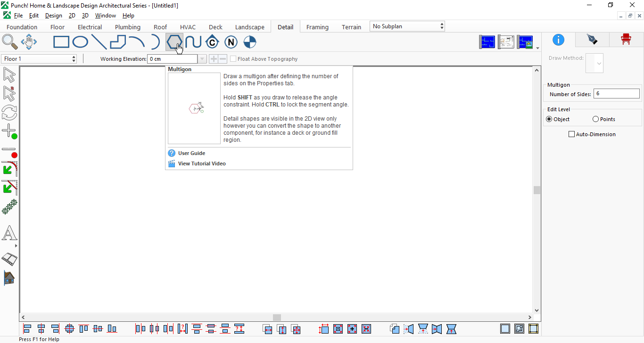The image size is (644, 343).
Task: Click the horizontal scrollbar thumb
Action: [x=277, y=318]
